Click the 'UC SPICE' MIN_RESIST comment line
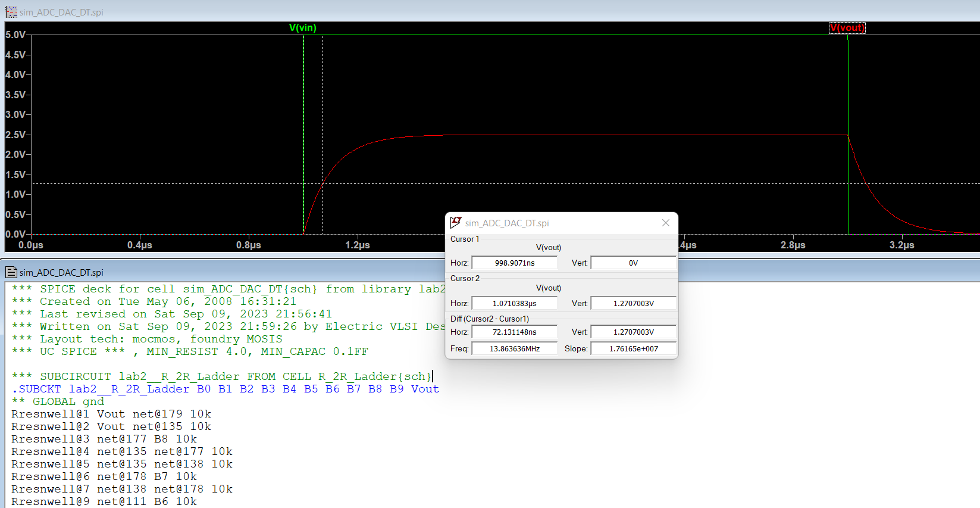 click(190, 351)
